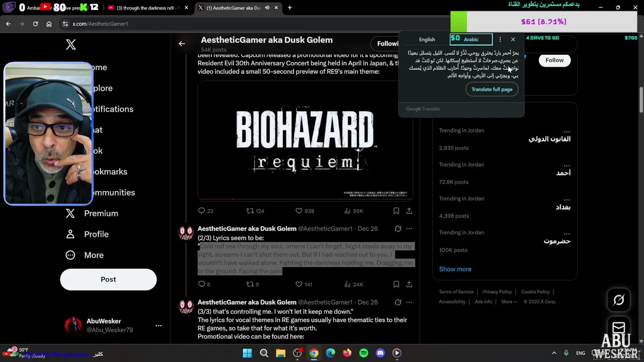
Task: Reload the page in the browser toolbar
Action: tap(35, 24)
